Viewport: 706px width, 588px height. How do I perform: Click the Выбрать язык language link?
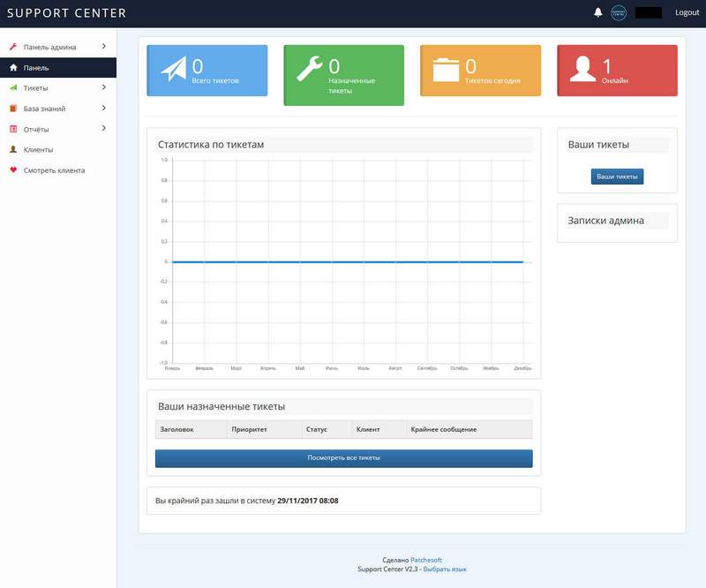point(445,569)
